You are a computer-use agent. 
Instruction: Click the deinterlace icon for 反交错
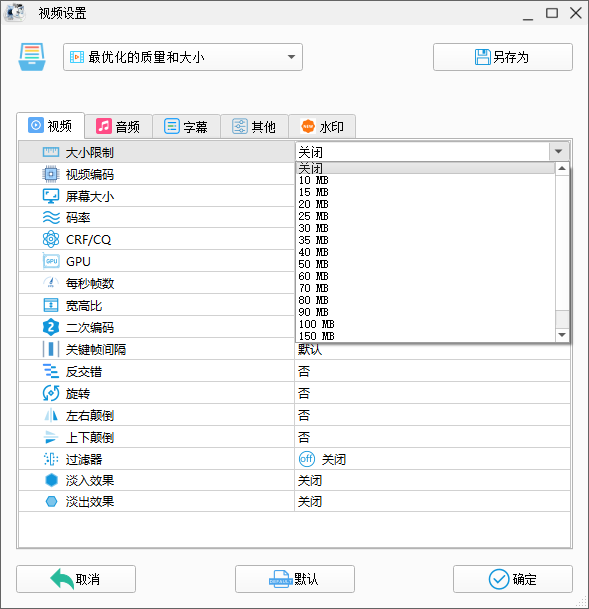51,371
